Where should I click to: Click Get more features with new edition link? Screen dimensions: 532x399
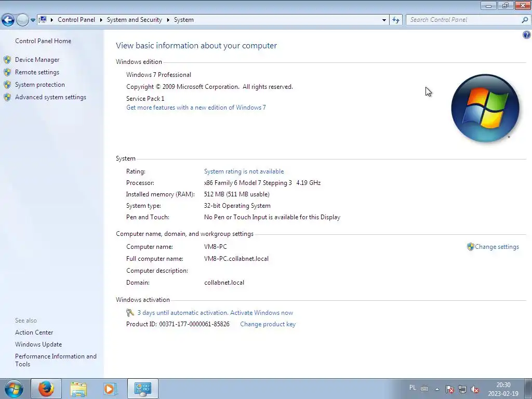coord(196,108)
